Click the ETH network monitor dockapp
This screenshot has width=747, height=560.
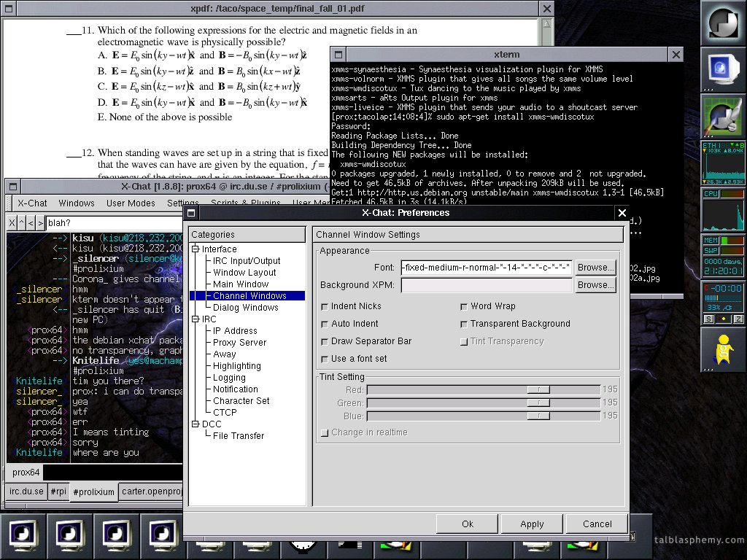(723, 163)
